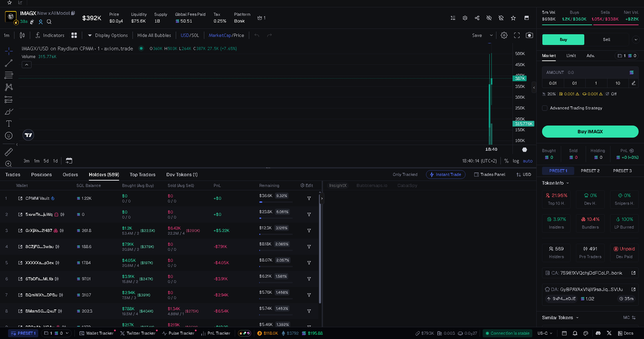Open the emoji icons tool
Image resolution: width=644 pixels, height=339 pixels.
tap(9, 136)
